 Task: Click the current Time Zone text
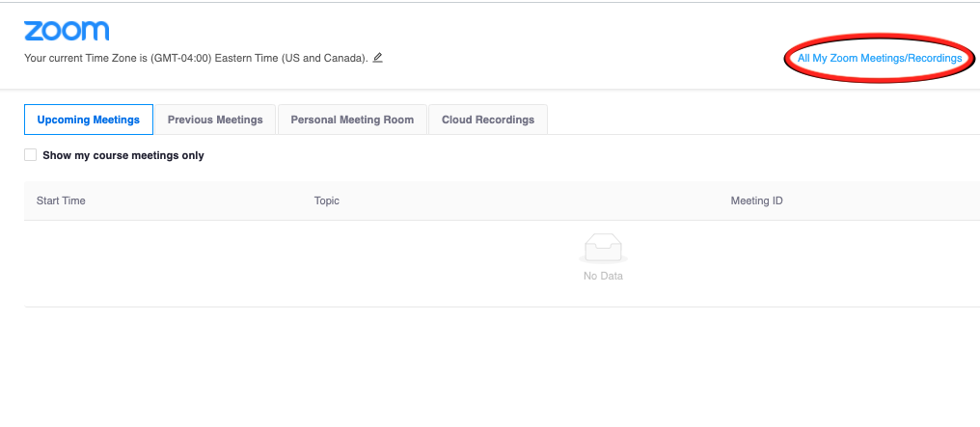(x=196, y=58)
